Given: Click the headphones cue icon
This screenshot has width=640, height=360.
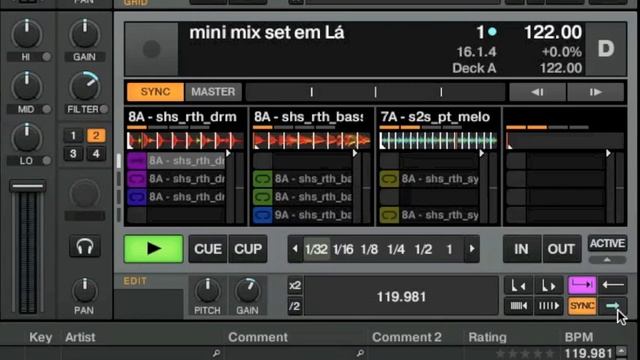Looking at the screenshot, I should click(x=85, y=247).
